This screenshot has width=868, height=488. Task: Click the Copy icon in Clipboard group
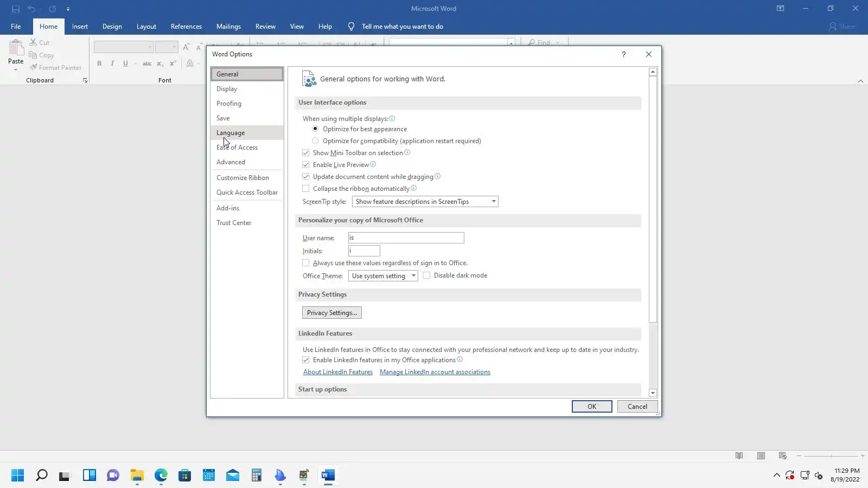pyautogui.click(x=33, y=55)
